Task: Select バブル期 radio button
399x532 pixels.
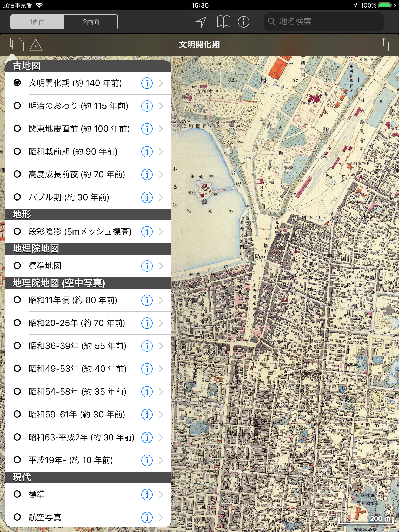Action: (x=17, y=197)
